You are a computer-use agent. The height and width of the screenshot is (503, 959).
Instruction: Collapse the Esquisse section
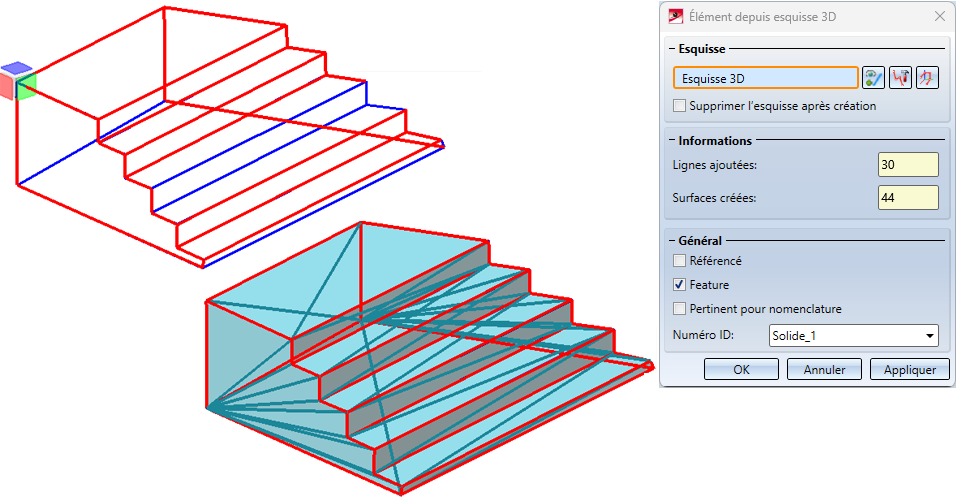[x=672, y=49]
